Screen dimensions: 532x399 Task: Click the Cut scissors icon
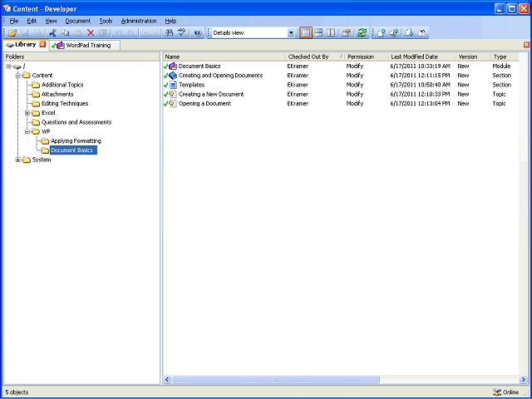tap(52, 33)
